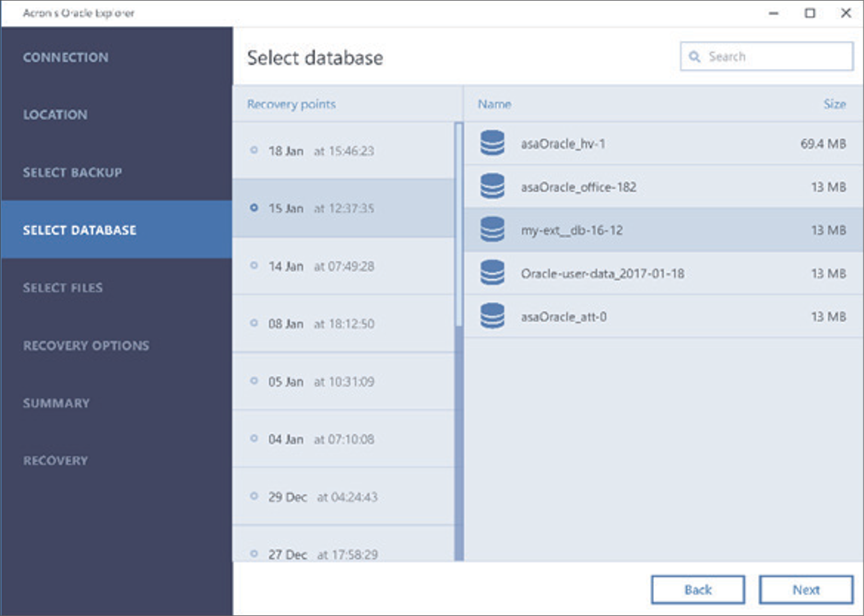This screenshot has width=864, height=616.
Task: Select the asaOracle_att-0 database name
Action: [x=564, y=316]
